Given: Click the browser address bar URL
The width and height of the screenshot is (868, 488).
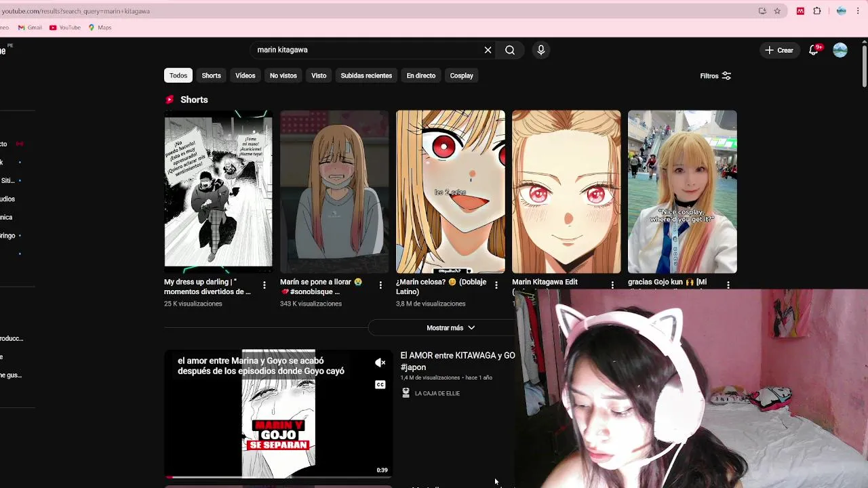Looking at the screenshot, I should (75, 11).
